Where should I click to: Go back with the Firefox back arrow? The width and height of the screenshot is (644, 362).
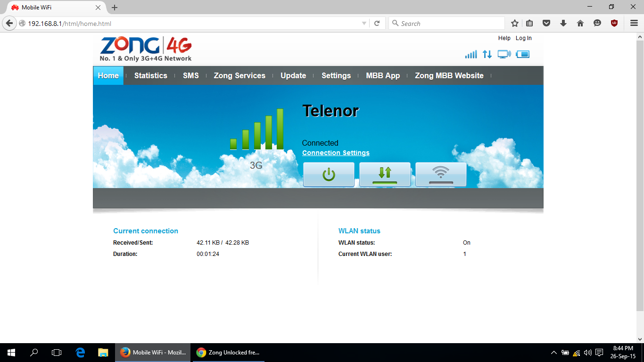[9, 23]
